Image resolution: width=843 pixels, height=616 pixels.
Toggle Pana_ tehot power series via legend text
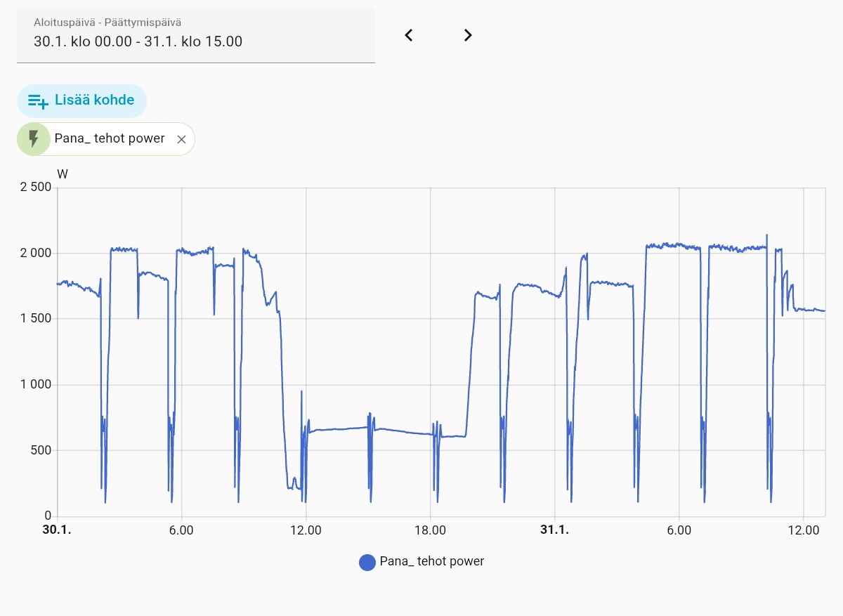click(x=431, y=561)
